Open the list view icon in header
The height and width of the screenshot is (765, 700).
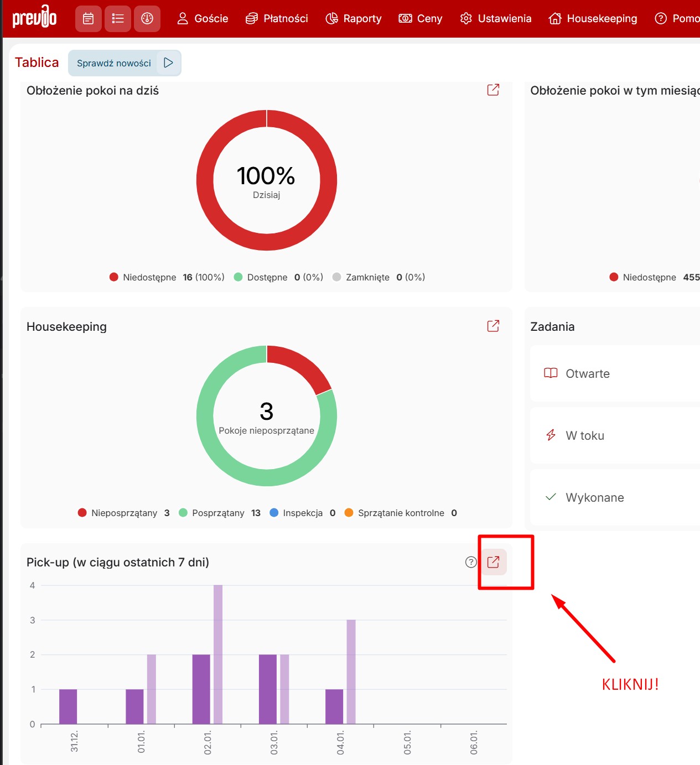coord(117,19)
